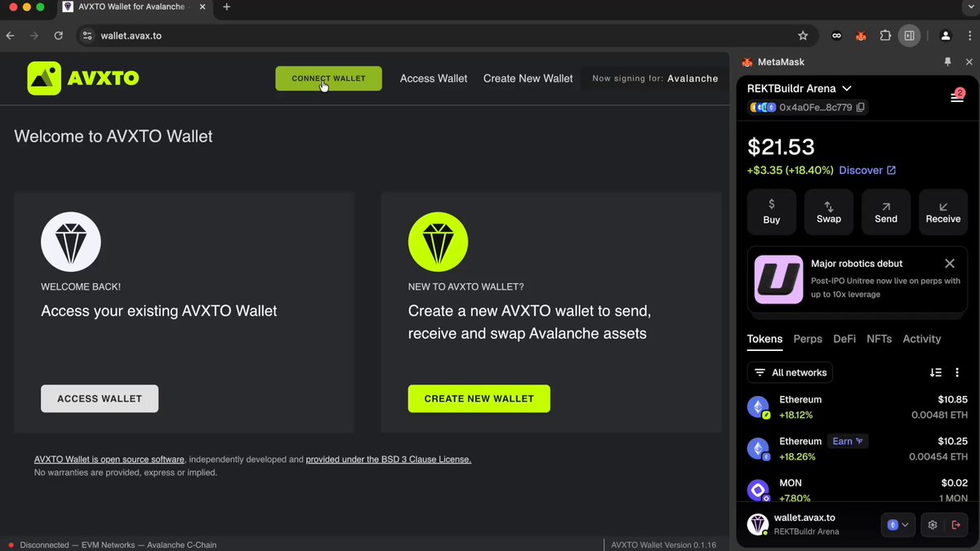Open the new tab plus button
980x551 pixels.
(226, 7)
